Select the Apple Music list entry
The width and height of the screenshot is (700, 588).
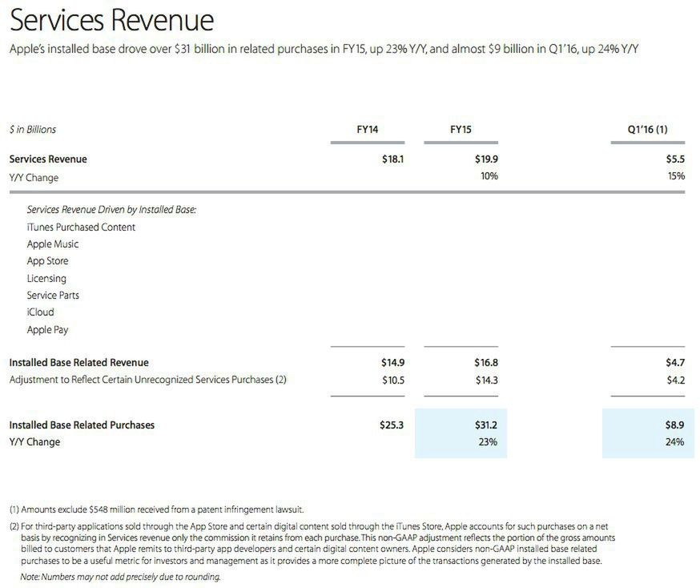click(x=53, y=244)
